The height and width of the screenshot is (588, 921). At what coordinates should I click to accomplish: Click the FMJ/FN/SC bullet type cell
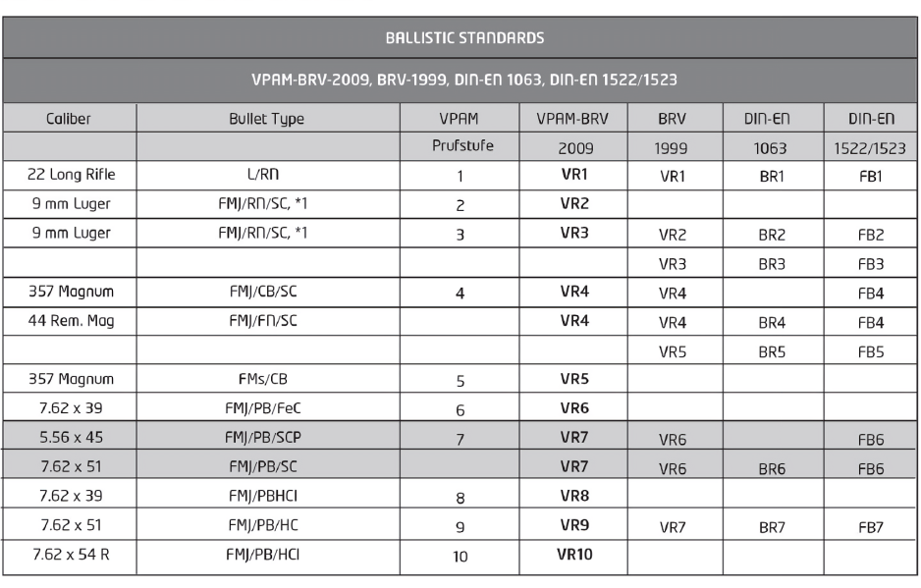[267, 322]
